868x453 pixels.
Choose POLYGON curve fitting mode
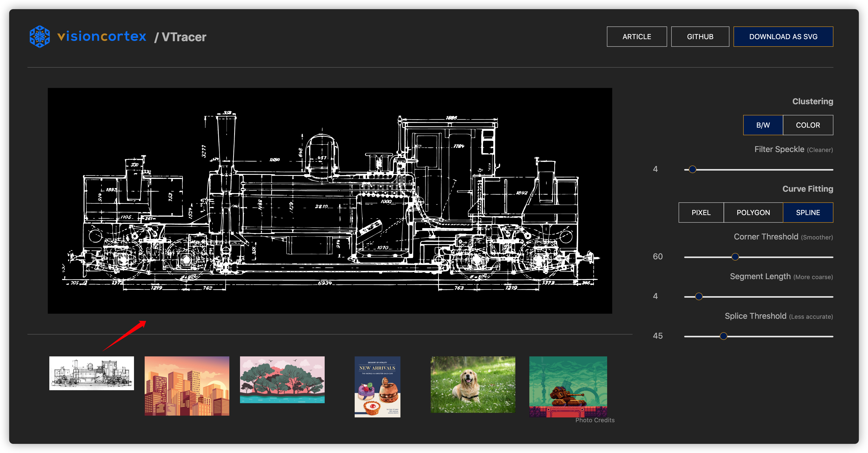(753, 213)
